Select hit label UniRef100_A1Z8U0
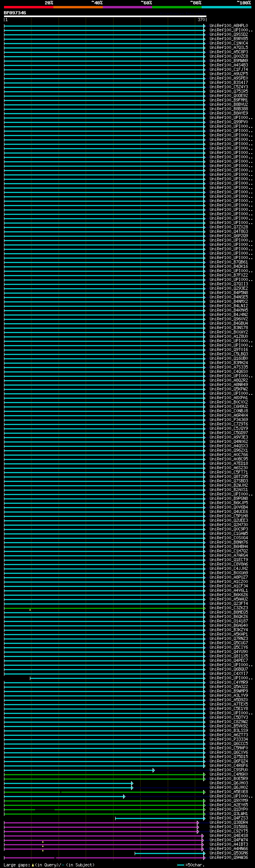Screen dimensions: 255x868 [229, 337]
